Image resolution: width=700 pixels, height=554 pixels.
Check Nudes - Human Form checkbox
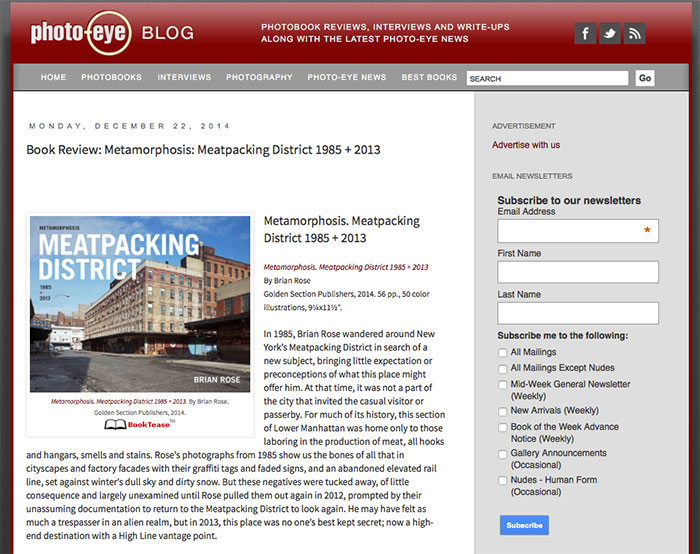tap(503, 480)
